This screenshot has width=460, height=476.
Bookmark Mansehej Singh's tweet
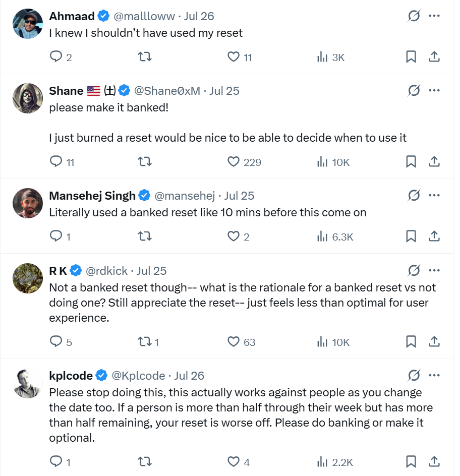(x=411, y=236)
